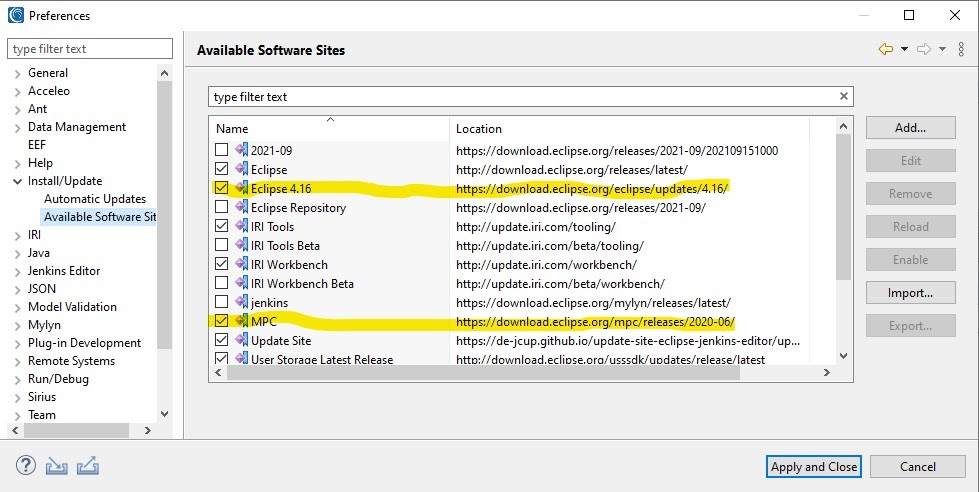
Task: Focus the sidebar type filter text field
Action: coord(90,49)
